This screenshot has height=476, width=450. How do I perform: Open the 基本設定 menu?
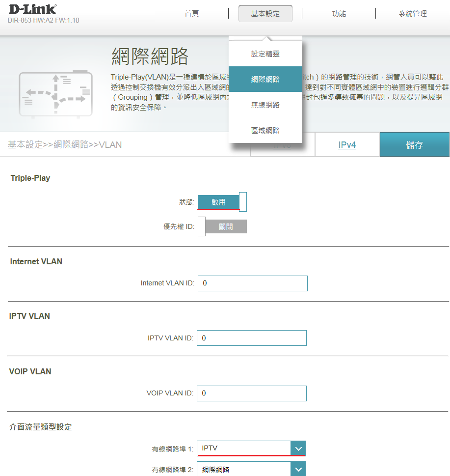point(265,14)
